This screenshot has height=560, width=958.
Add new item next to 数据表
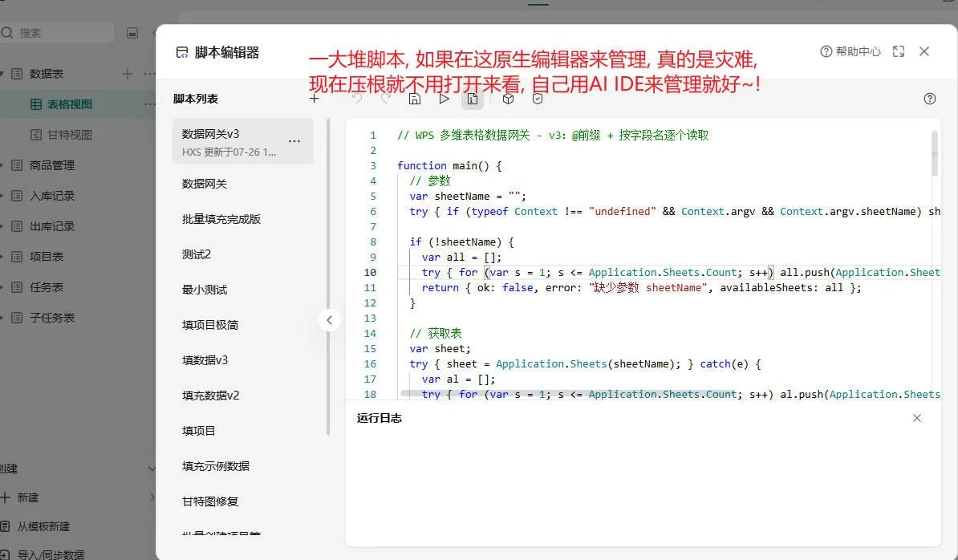coord(128,73)
